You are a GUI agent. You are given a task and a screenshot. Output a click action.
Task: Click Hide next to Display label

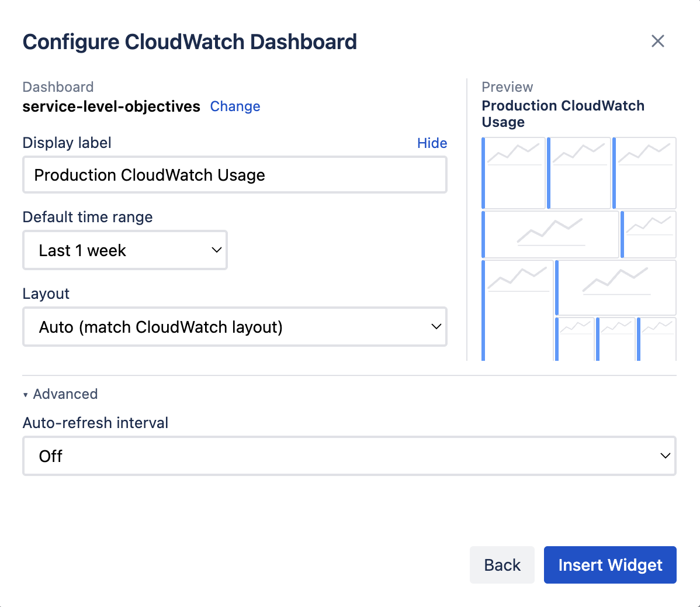tap(432, 143)
